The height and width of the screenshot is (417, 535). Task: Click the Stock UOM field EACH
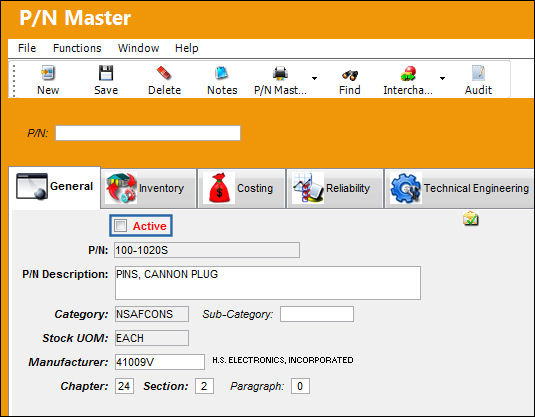[152, 338]
